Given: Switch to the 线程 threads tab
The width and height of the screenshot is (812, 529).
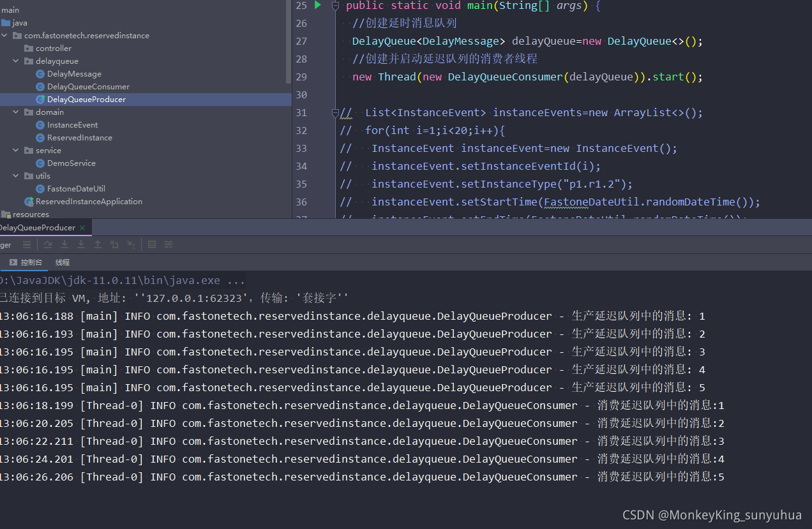Looking at the screenshot, I should (x=63, y=262).
